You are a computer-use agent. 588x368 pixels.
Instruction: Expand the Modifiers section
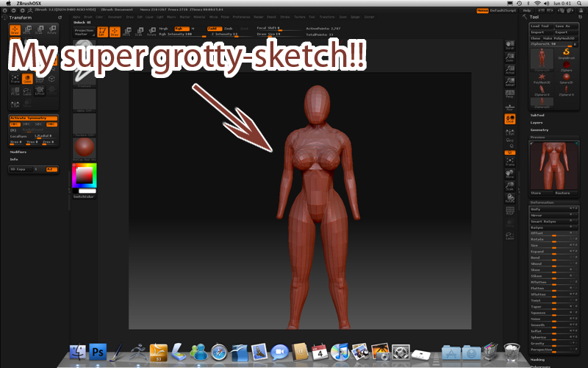pyautogui.click(x=18, y=152)
